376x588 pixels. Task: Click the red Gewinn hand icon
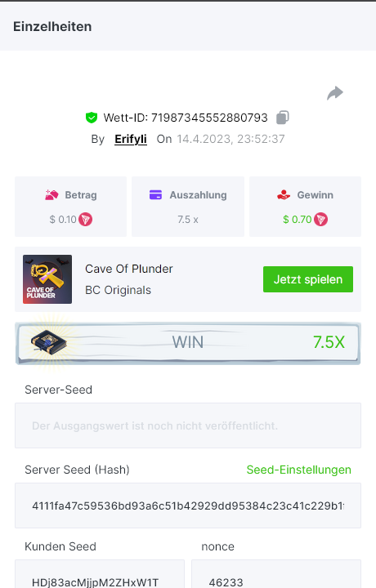click(284, 195)
